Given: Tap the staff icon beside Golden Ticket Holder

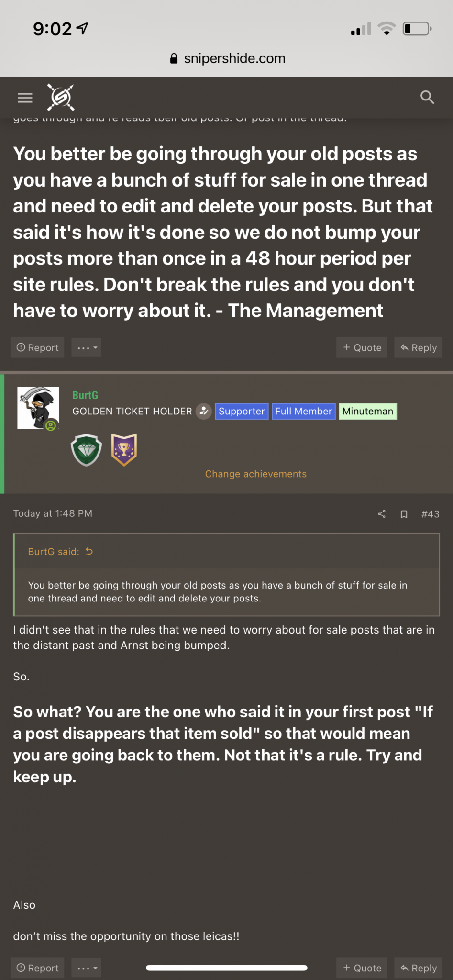Looking at the screenshot, I should (x=204, y=411).
